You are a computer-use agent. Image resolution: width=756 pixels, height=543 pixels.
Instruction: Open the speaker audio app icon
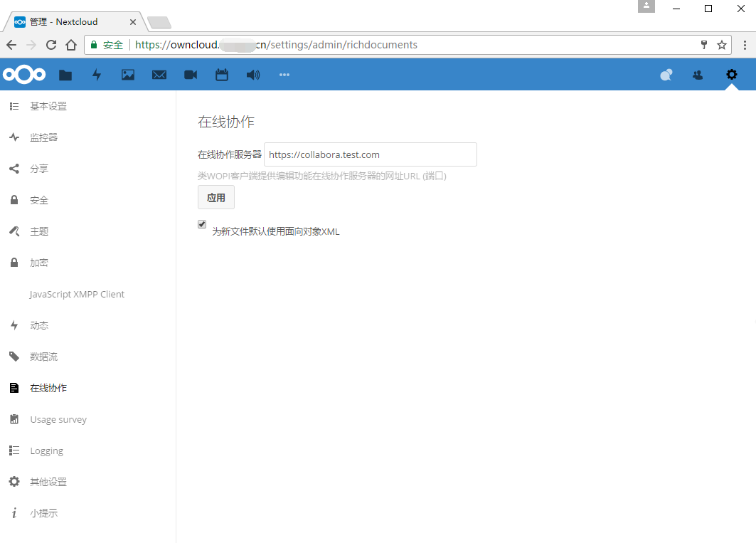tap(253, 74)
